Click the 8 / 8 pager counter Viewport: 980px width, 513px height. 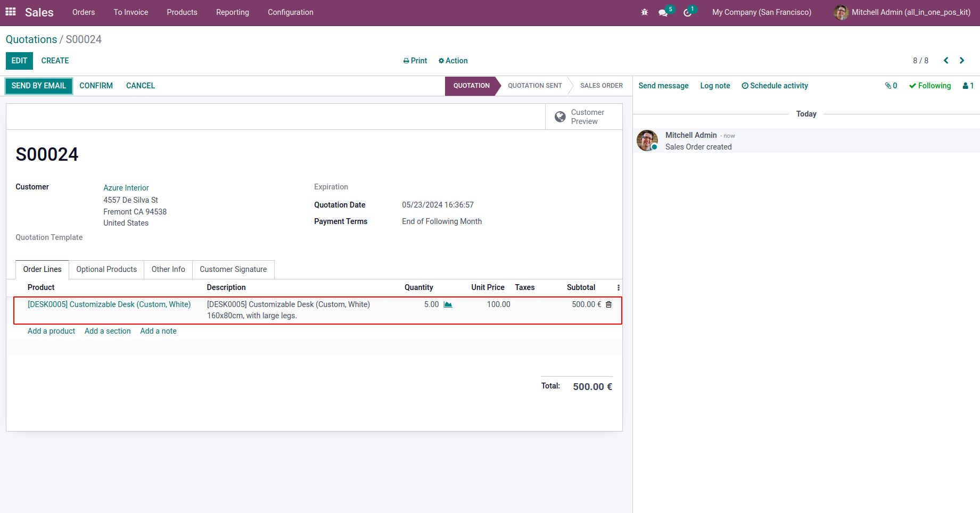coord(921,61)
